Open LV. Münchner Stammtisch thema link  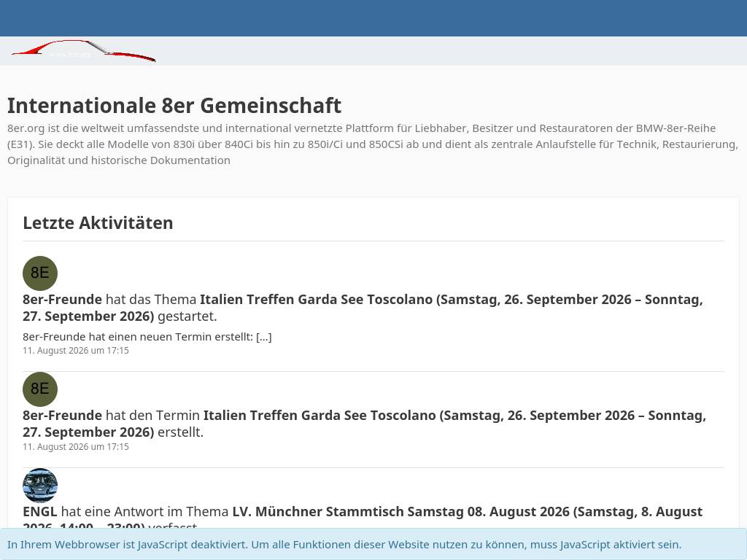pyautogui.click(x=363, y=519)
